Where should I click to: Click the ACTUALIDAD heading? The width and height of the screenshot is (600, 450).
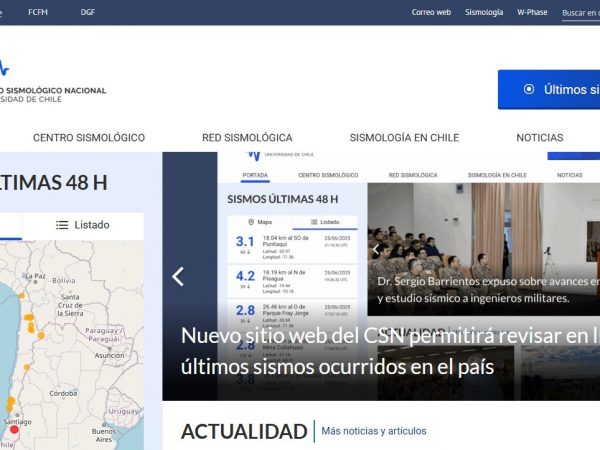click(x=244, y=432)
